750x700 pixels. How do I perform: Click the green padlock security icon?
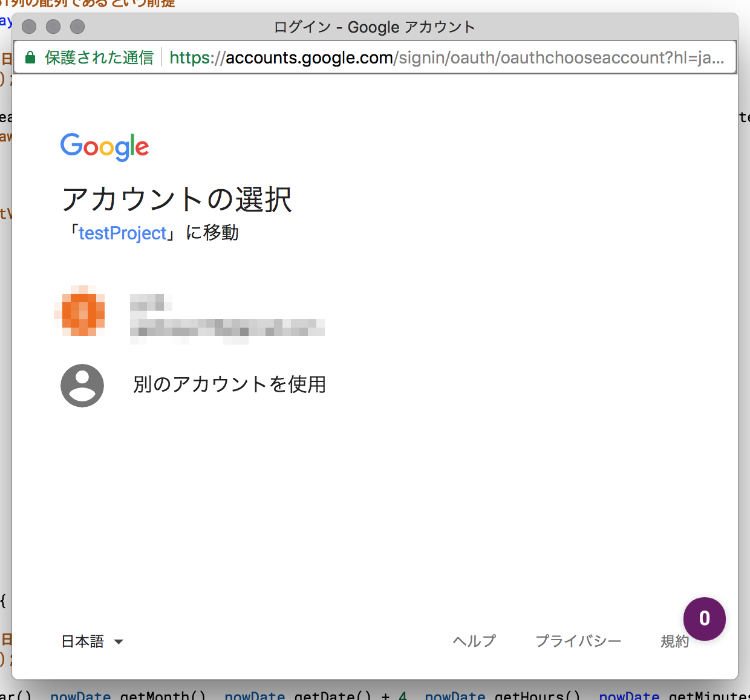tap(30, 57)
